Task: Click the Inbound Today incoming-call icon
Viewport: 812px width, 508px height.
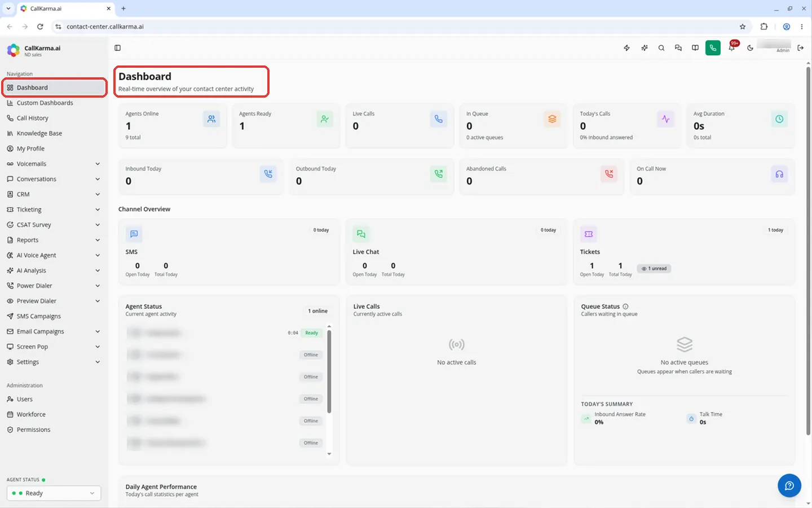Action: 268,174
